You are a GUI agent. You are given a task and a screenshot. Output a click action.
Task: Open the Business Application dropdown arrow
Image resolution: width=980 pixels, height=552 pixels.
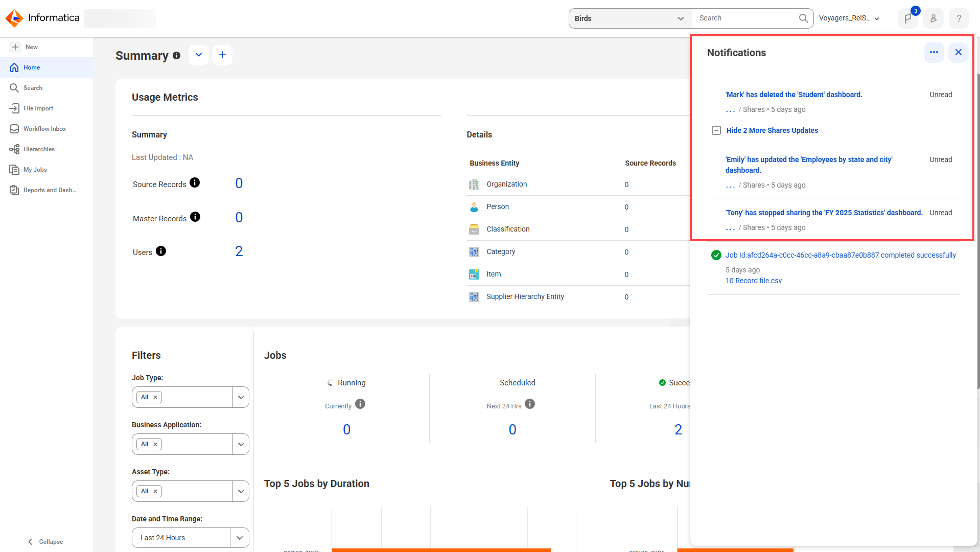point(241,444)
